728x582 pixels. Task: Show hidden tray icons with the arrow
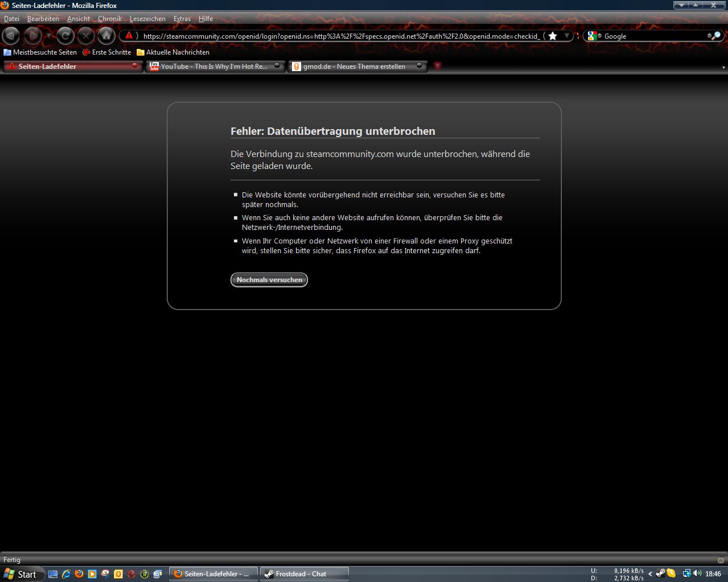tap(651, 574)
